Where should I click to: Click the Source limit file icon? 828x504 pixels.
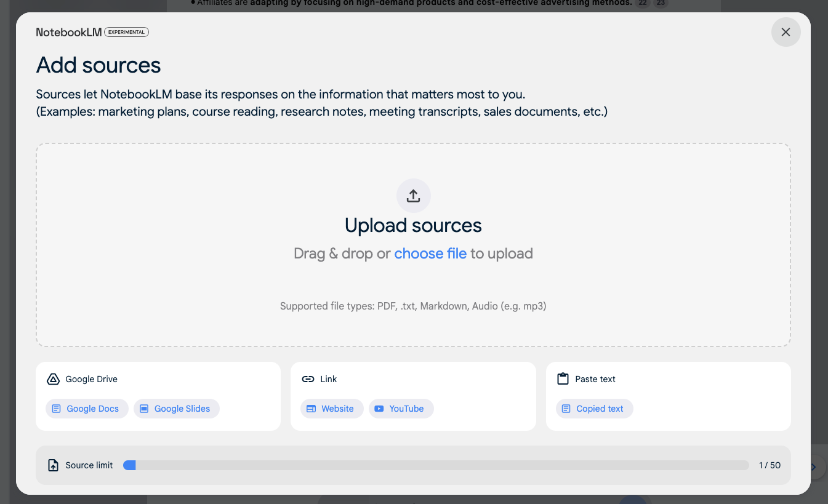point(54,465)
